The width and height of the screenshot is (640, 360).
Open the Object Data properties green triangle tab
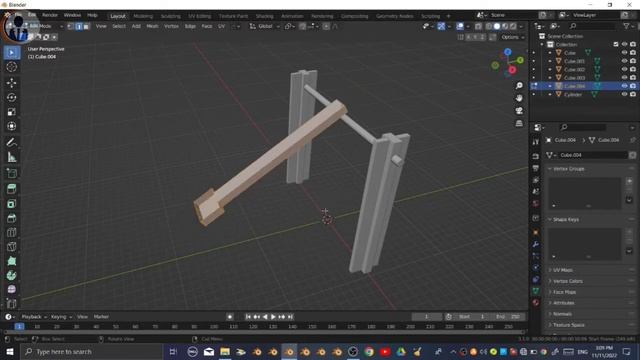pyautogui.click(x=536, y=291)
